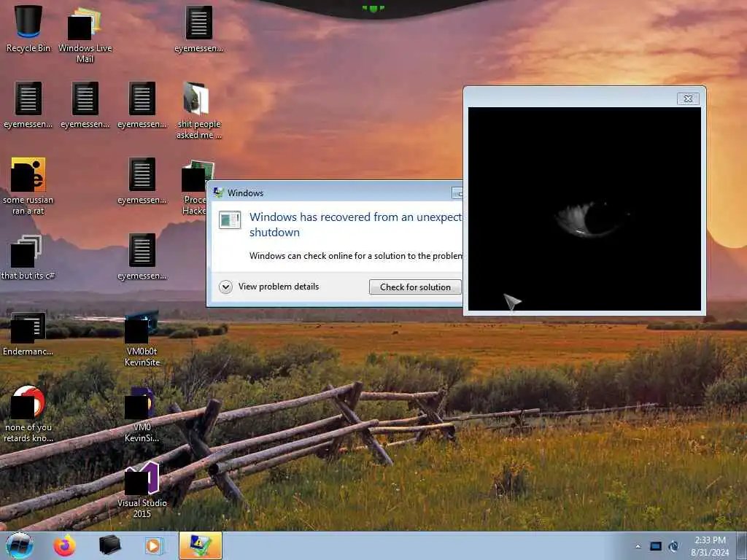Select VM0b0t KevinSite desktop icon
The height and width of the screenshot is (560, 747).
click(142, 338)
